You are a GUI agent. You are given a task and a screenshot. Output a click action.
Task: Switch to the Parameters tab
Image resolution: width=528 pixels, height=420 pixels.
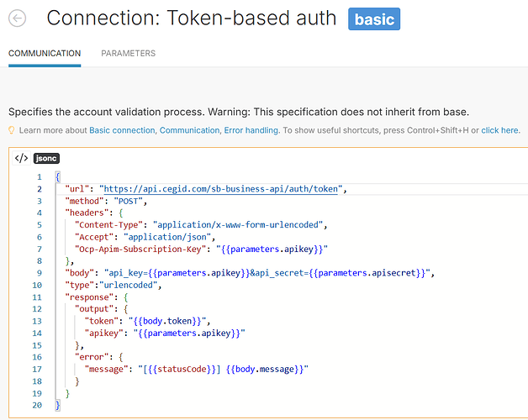[128, 53]
